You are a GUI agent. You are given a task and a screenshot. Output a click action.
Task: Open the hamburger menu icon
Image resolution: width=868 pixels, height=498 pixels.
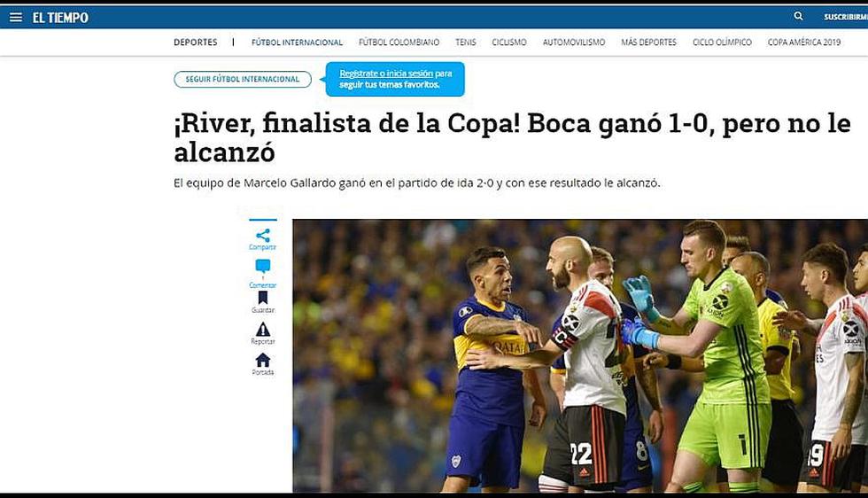coord(16,17)
